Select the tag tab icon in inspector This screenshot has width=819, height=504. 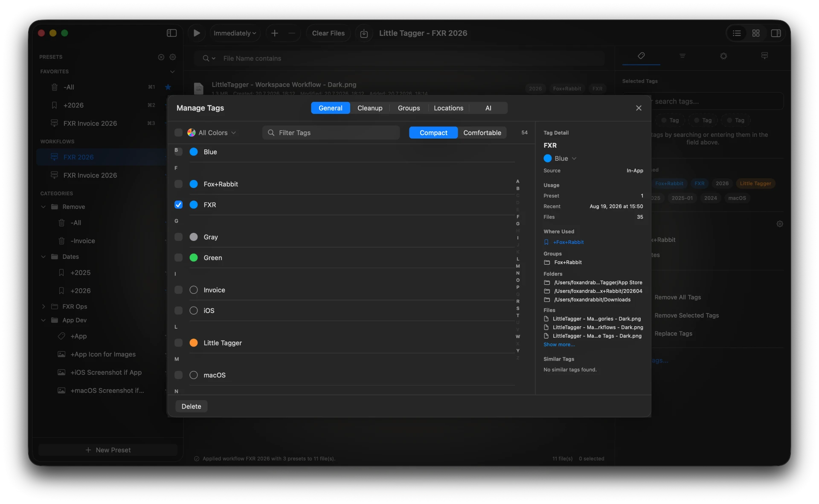(641, 55)
